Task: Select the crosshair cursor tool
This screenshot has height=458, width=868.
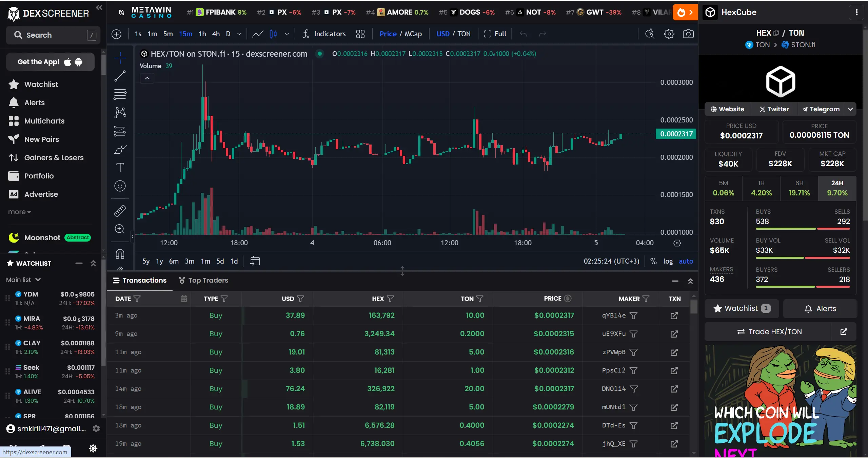Action: (120, 58)
